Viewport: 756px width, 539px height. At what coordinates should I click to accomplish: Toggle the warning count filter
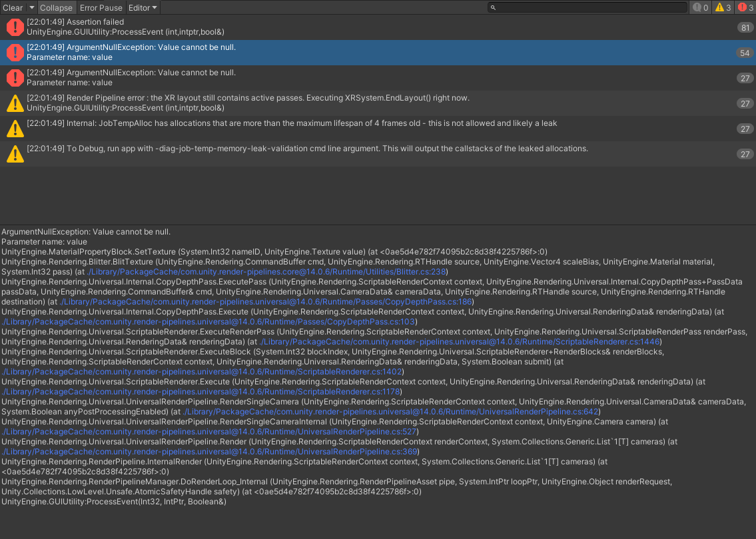[723, 8]
